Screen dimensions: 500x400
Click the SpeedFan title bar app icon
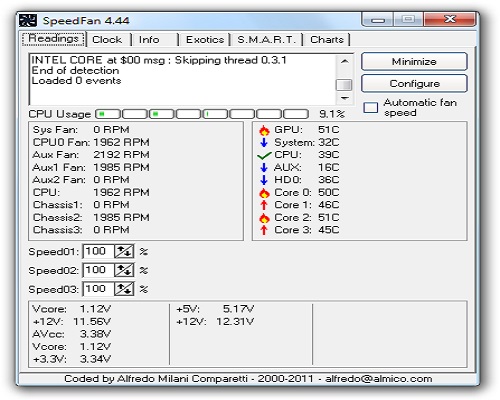[28, 21]
